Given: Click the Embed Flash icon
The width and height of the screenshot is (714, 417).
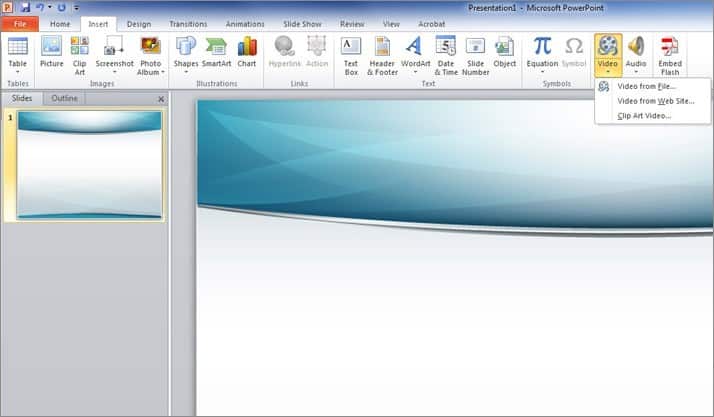Looking at the screenshot, I should coord(669,51).
